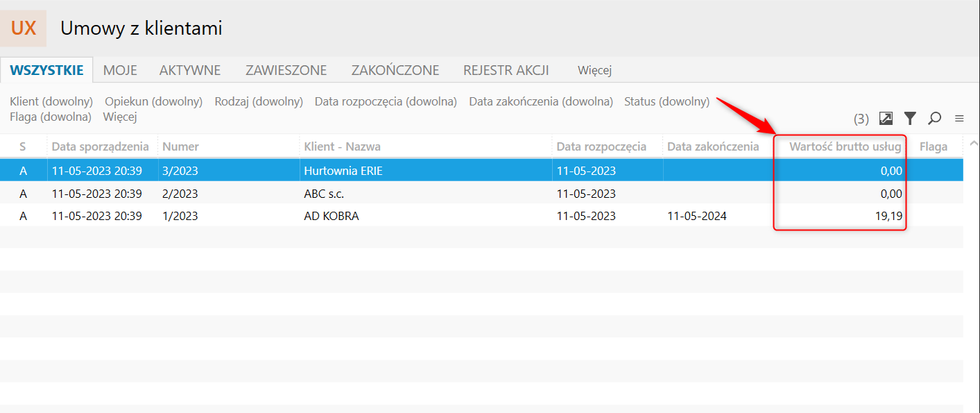Switch to the MOJE tab
This screenshot has height=413, width=980.
(120, 70)
